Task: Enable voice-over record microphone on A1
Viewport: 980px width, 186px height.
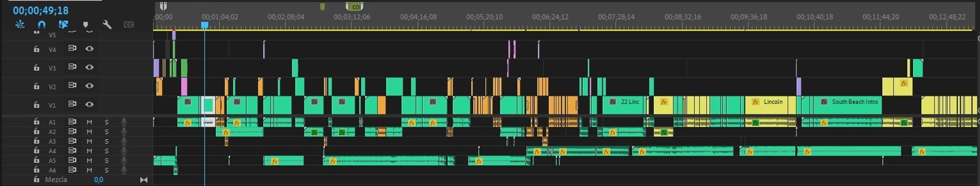Action: [x=124, y=122]
